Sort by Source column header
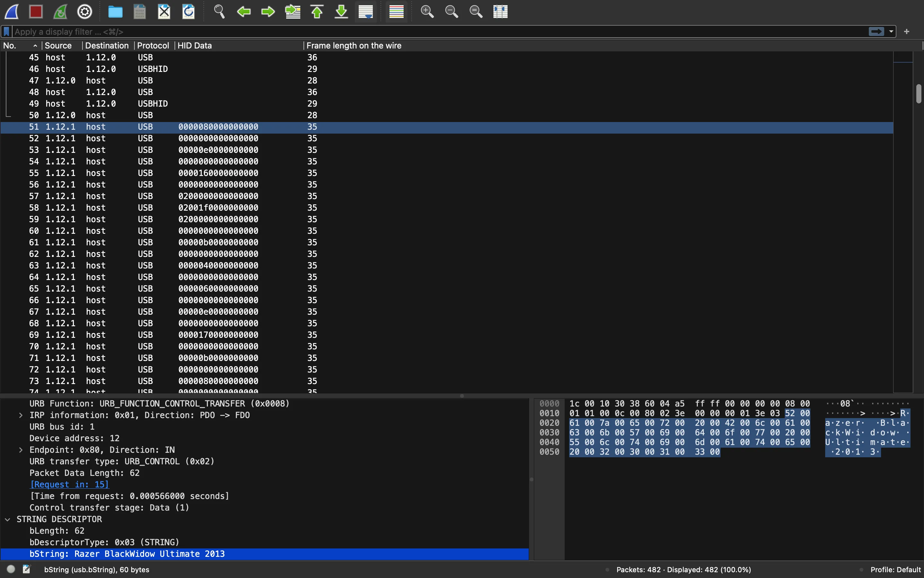 (x=62, y=46)
